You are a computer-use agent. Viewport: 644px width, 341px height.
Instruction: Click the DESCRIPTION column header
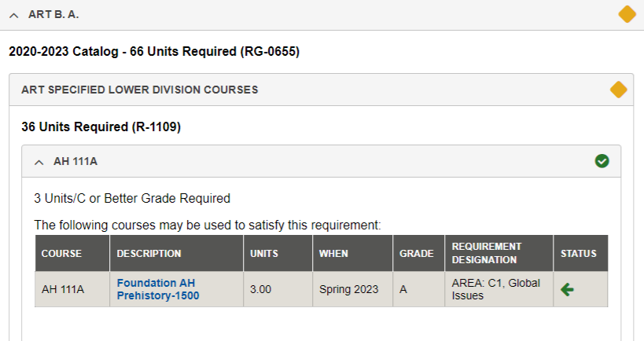click(149, 254)
